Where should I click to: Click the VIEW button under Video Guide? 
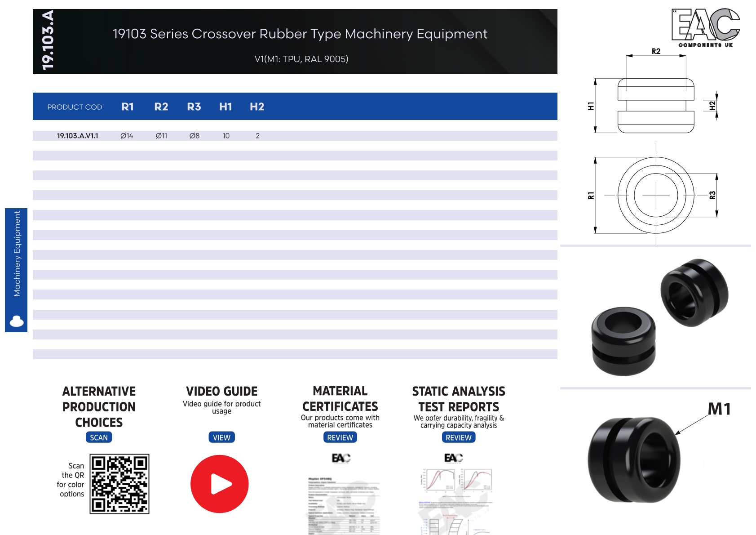(x=221, y=437)
